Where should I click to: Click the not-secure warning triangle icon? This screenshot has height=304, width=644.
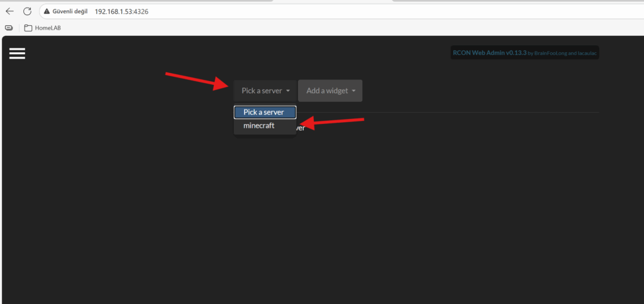pyautogui.click(x=47, y=12)
